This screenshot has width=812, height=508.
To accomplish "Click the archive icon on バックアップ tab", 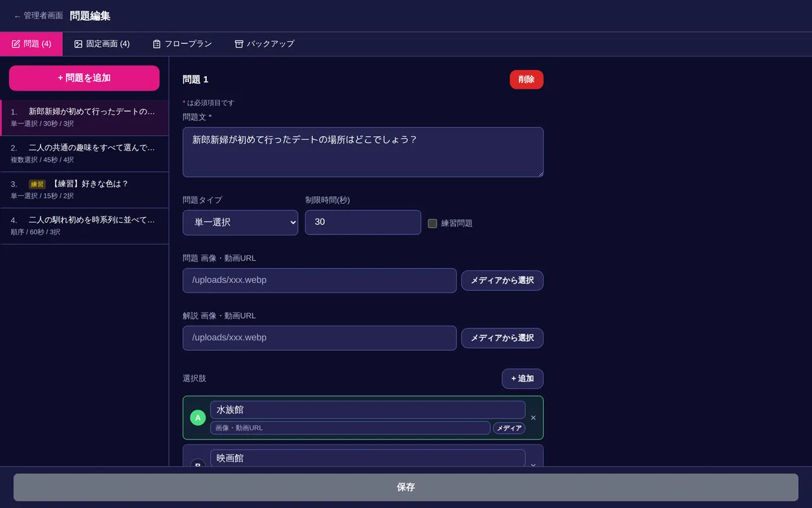I will pyautogui.click(x=239, y=44).
